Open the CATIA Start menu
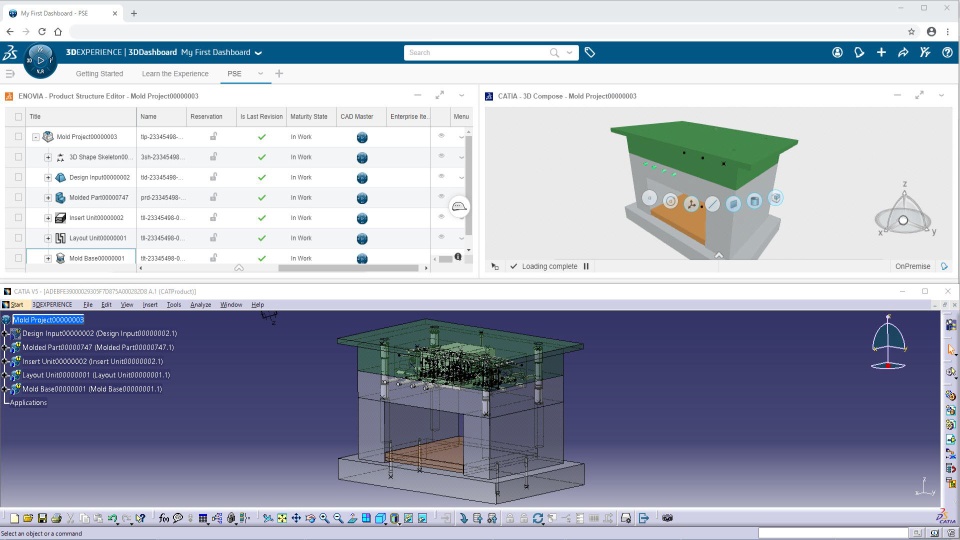 click(x=17, y=304)
